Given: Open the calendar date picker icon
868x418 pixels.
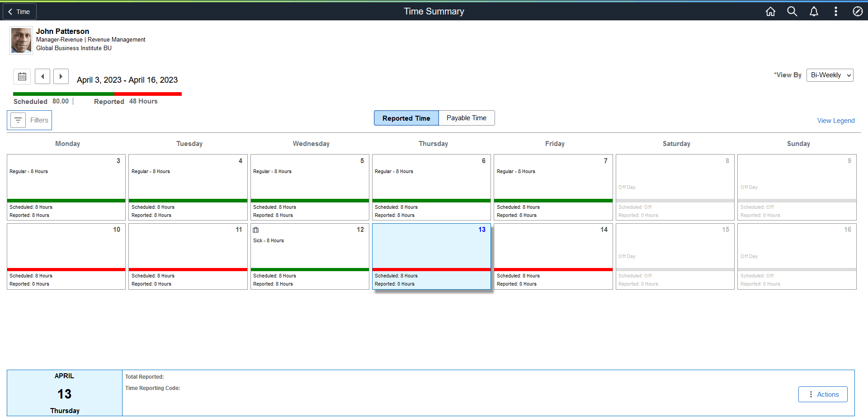Looking at the screenshot, I should pos(22,76).
